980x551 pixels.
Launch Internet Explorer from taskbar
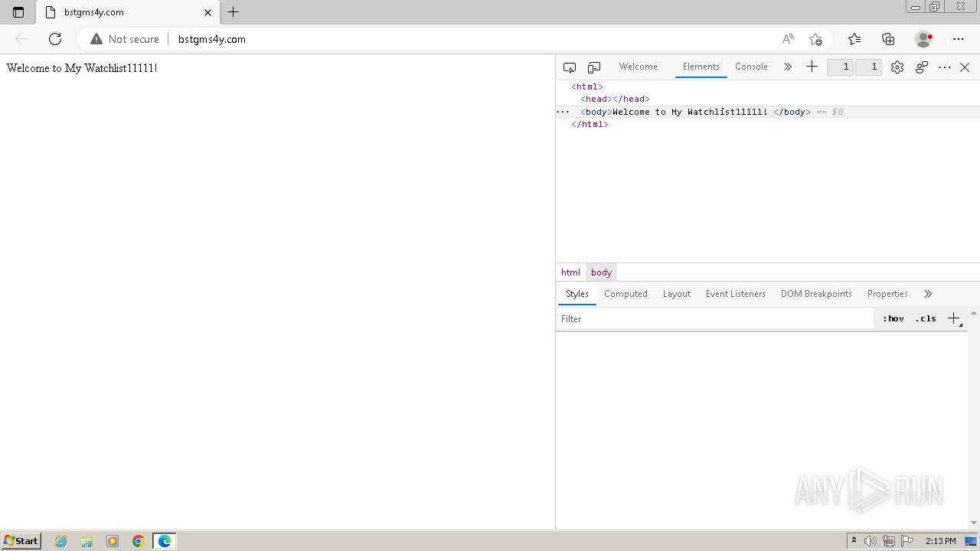click(x=61, y=541)
